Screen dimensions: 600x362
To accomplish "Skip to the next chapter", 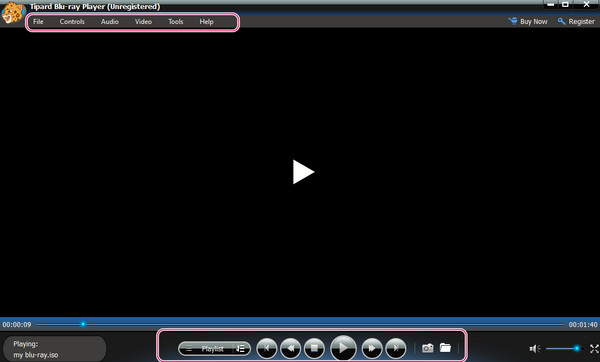I will [x=396, y=348].
